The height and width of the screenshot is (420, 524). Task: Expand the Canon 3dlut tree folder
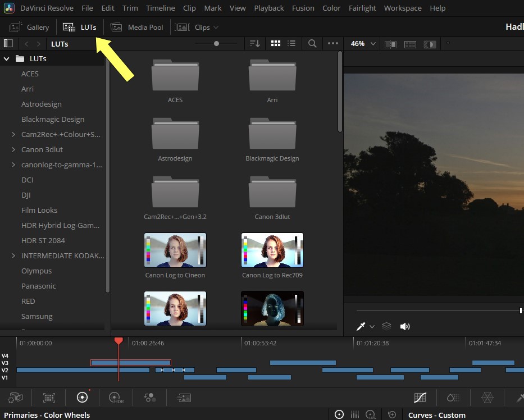tap(13, 149)
